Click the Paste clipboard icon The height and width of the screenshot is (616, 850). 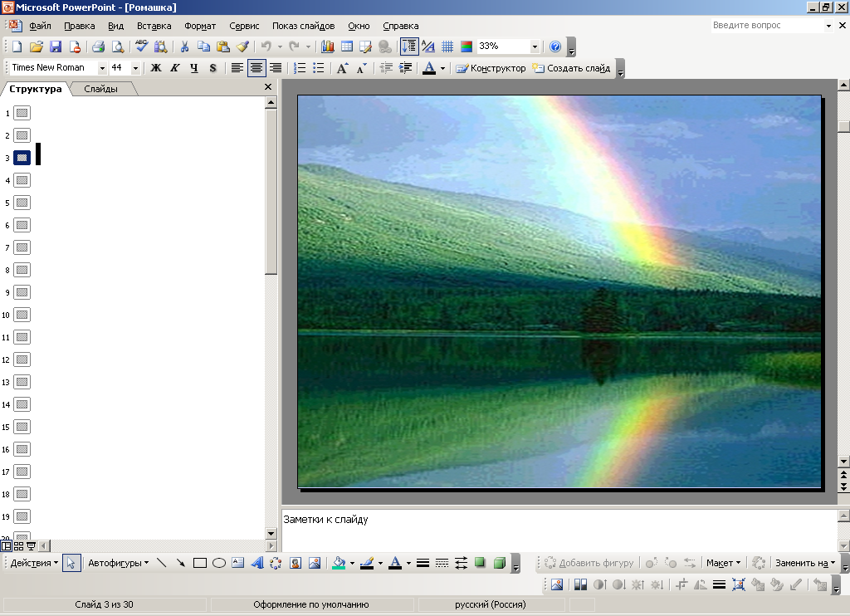[x=222, y=46]
